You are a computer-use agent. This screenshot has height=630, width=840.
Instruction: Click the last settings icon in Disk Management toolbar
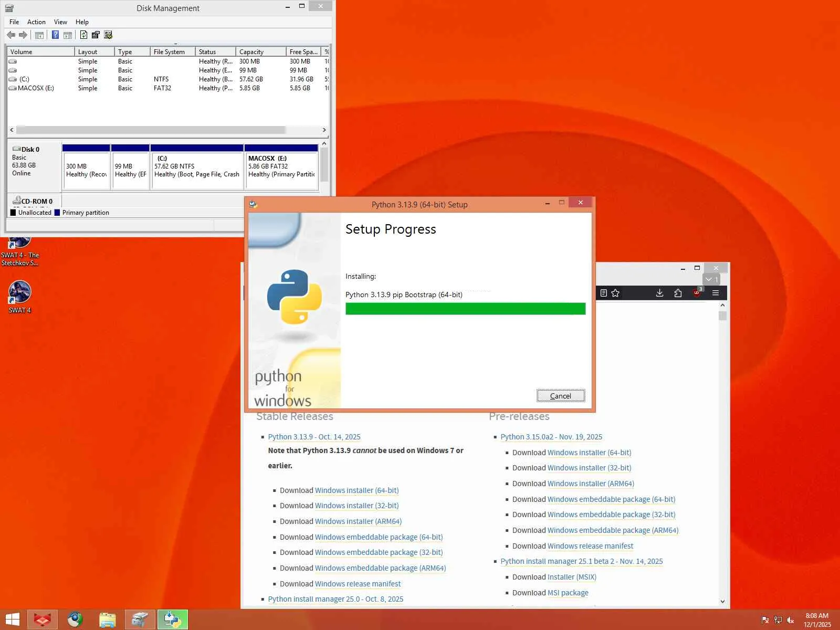(108, 35)
